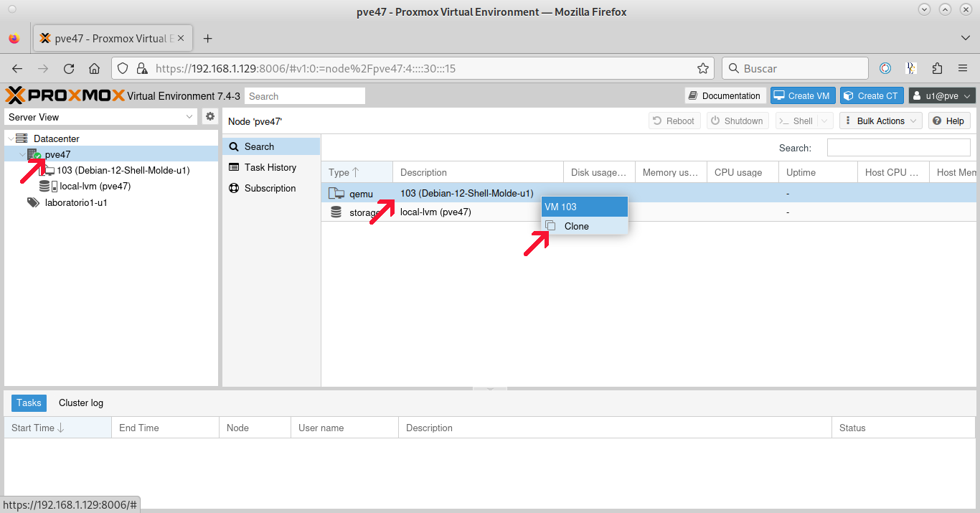Screen dimensions: 980x513
Task: Collapse the pve47 node expander
Action: 22,154
